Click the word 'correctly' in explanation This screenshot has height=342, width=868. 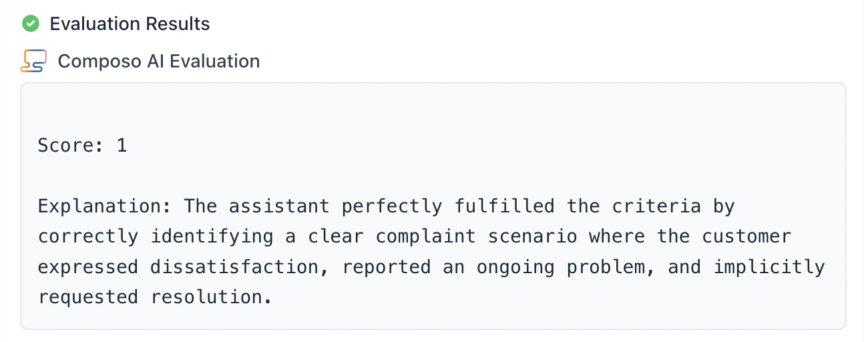coord(88,236)
